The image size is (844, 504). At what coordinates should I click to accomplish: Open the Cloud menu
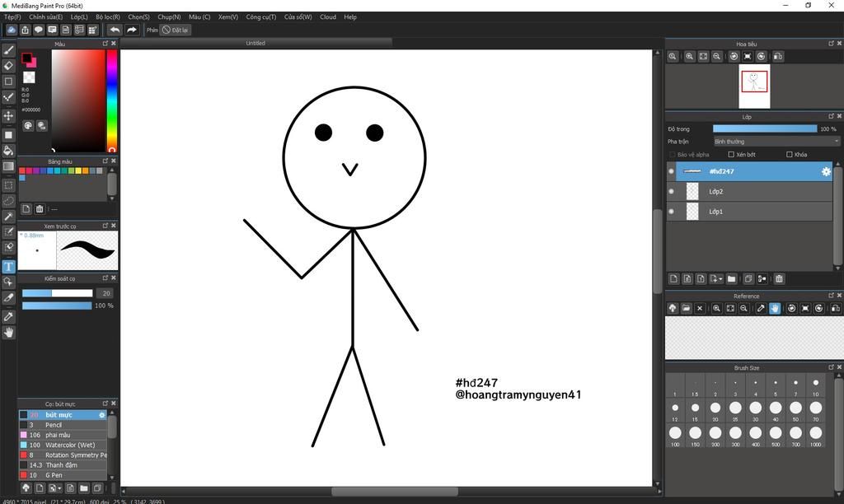328,17
